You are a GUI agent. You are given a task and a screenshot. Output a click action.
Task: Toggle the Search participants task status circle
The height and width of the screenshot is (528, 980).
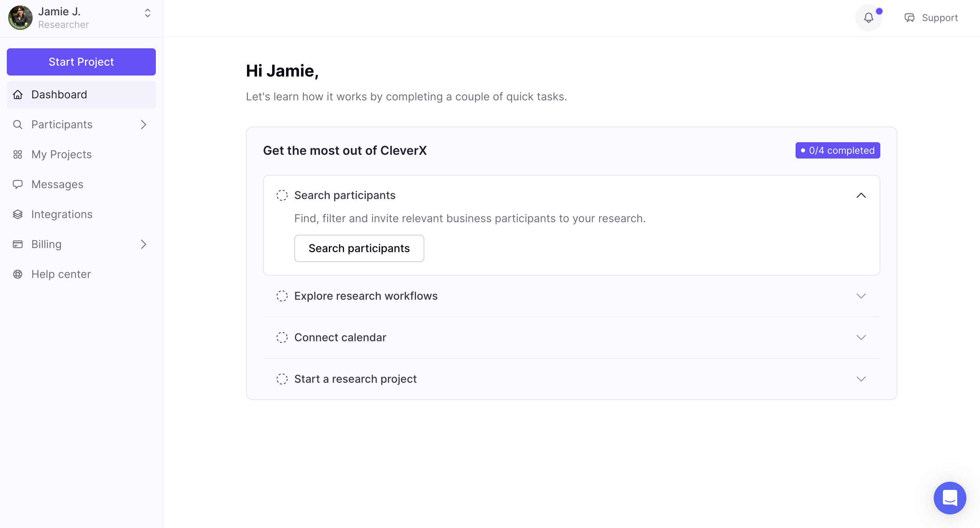pos(282,195)
